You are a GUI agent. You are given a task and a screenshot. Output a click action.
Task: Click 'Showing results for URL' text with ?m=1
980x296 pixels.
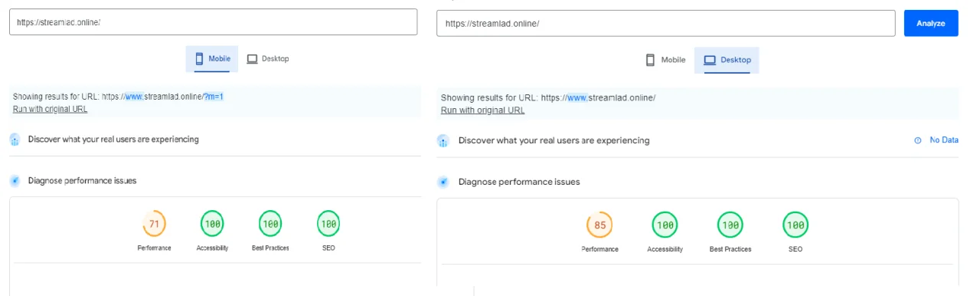(118, 97)
